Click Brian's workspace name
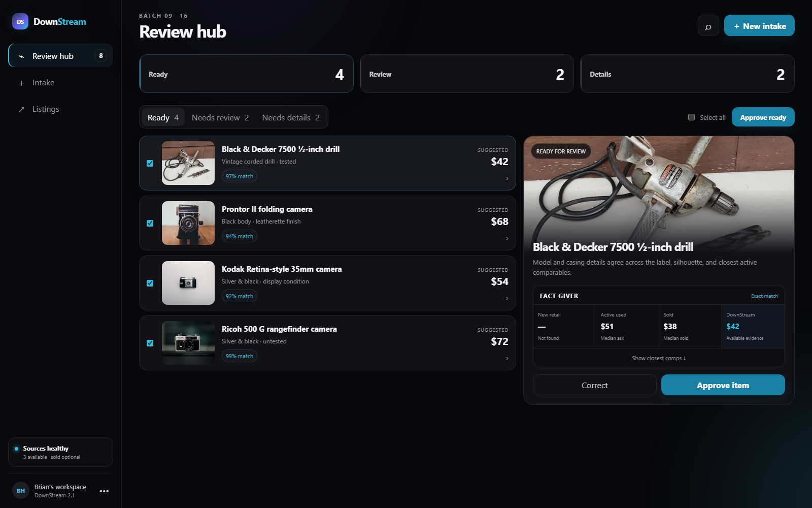This screenshot has height=508, width=812. (60, 487)
